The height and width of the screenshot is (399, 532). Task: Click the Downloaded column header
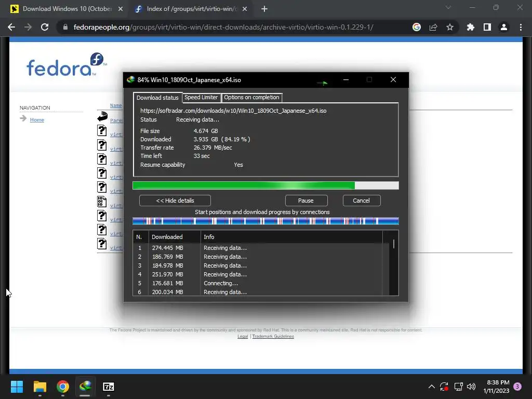coord(175,237)
